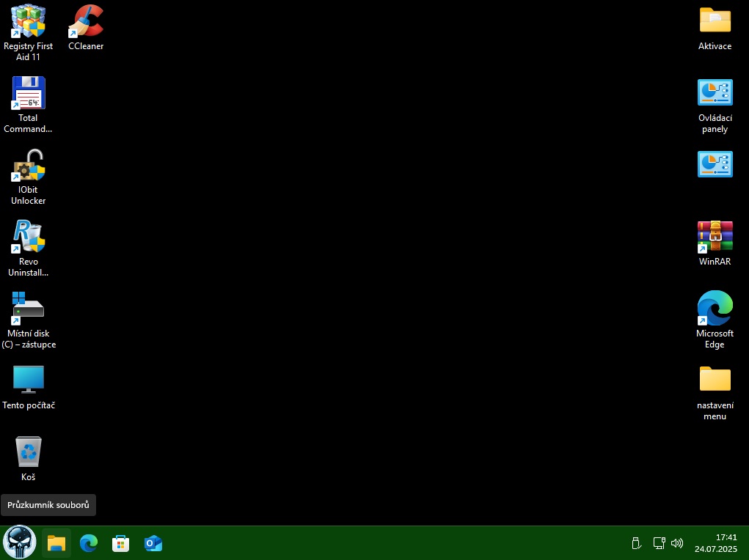The image size is (749, 560).
Task: Open the Registry First Aid 11 shortcut
Action: pyautogui.click(x=29, y=22)
